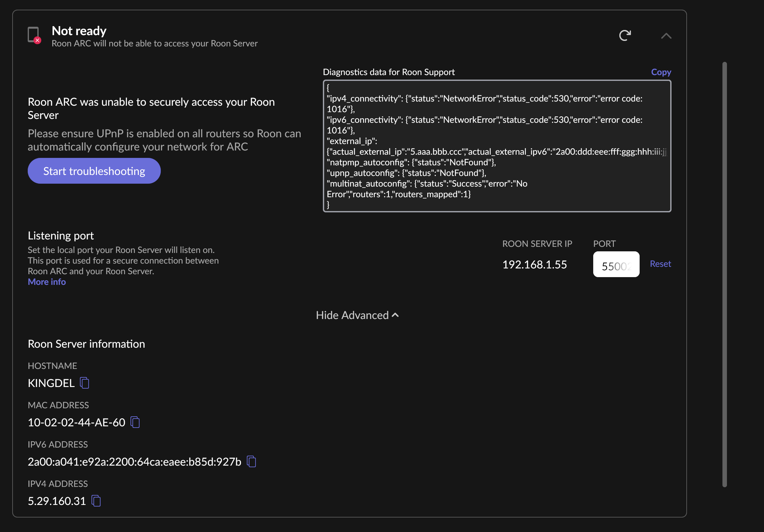Click the Not ready device status icon

tap(34, 35)
